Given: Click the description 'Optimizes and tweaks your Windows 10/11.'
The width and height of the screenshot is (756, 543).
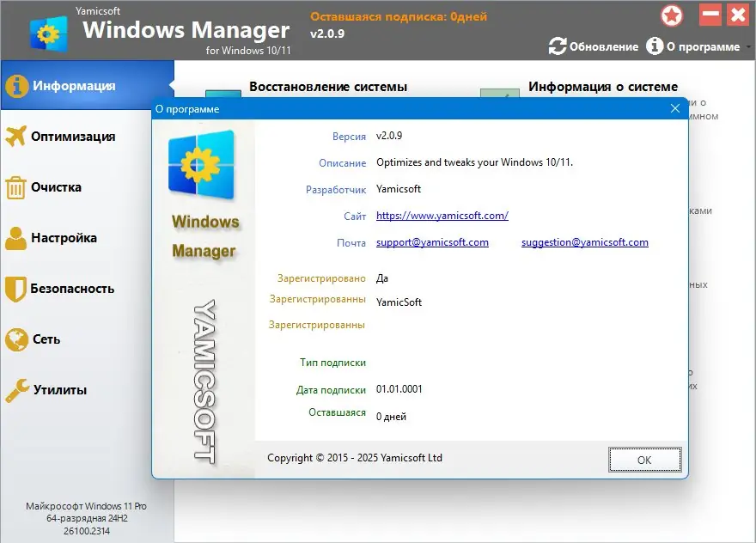Looking at the screenshot, I should click(474, 162).
